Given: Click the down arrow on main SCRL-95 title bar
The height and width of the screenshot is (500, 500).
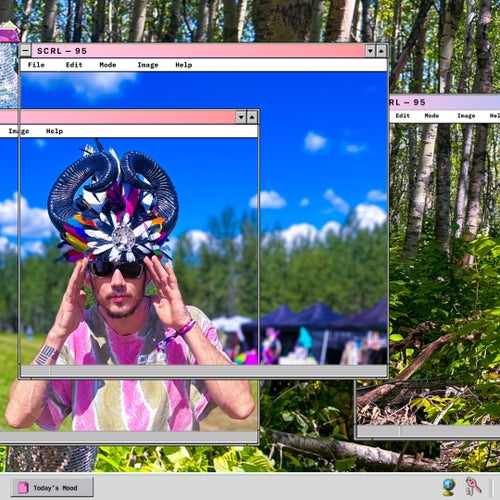Looking at the screenshot, I should pyautogui.click(x=370, y=51).
